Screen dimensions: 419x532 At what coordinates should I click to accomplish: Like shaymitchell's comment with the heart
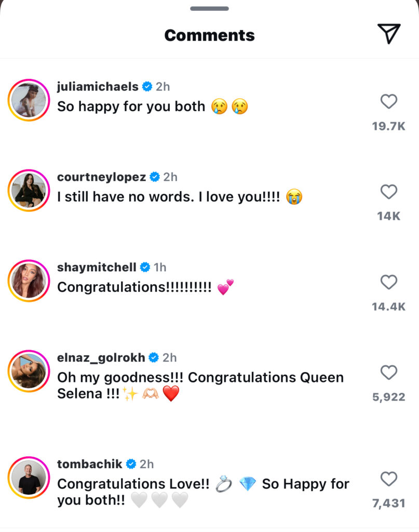point(388,282)
